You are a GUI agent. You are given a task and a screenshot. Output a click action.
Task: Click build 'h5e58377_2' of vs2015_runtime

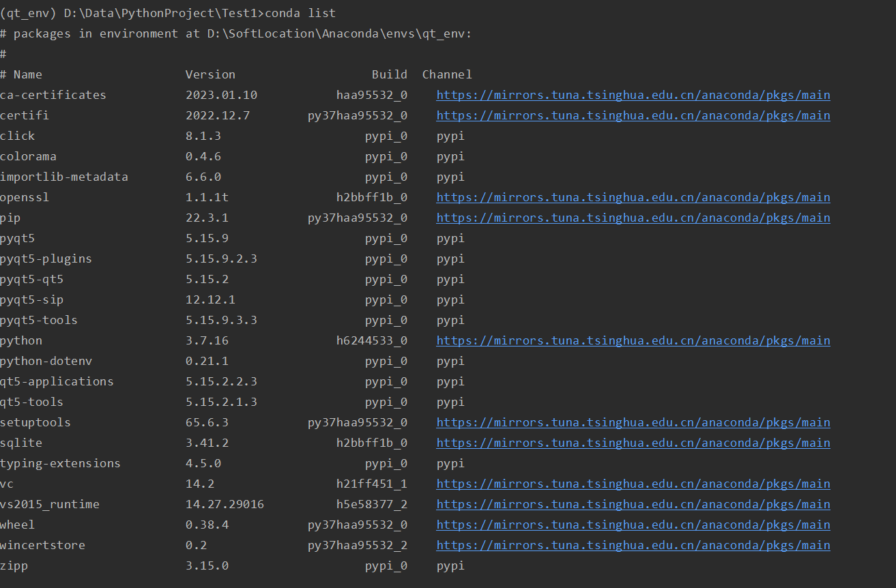pyautogui.click(x=372, y=504)
